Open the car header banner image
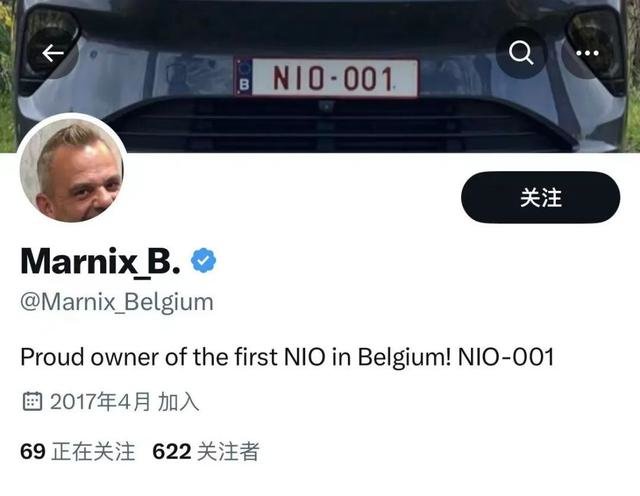This screenshot has width=640, height=496. coord(320,76)
